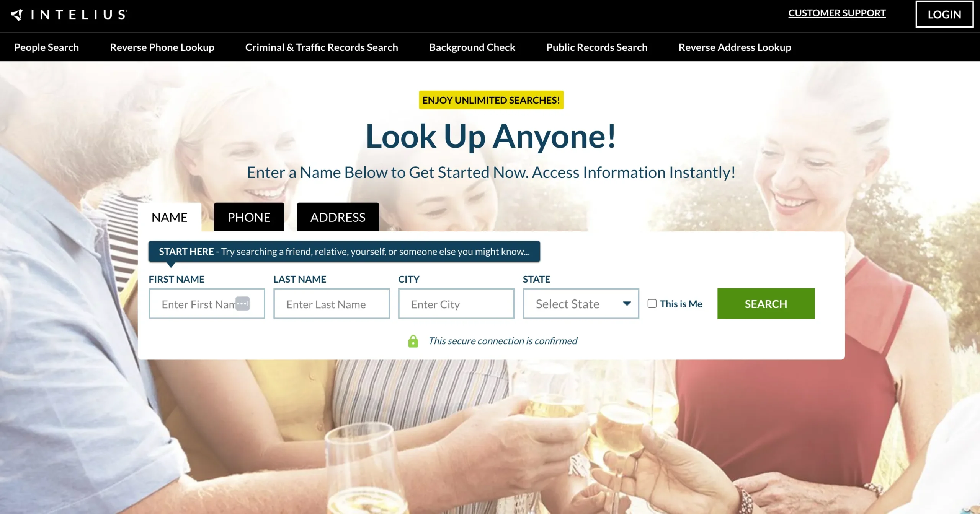Click the green SEARCH button

(766, 304)
